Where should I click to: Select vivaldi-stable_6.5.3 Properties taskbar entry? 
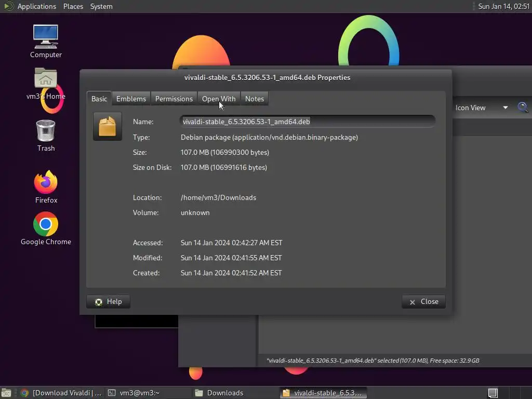[323, 393]
